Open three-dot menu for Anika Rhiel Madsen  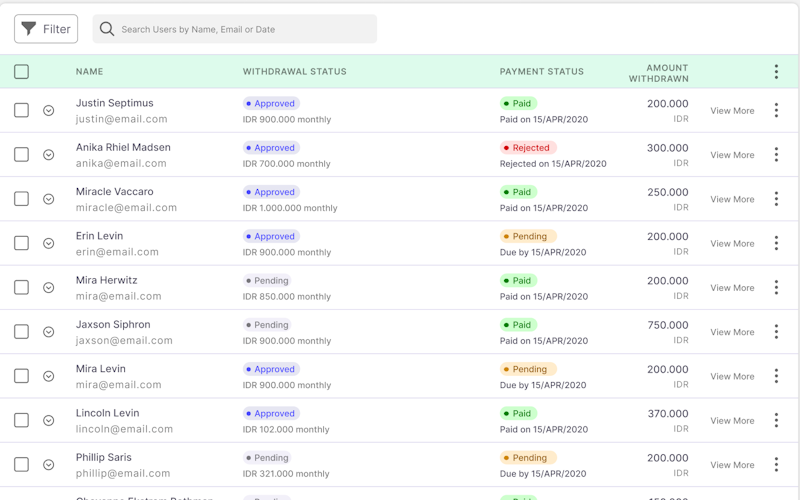[x=776, y=155]
